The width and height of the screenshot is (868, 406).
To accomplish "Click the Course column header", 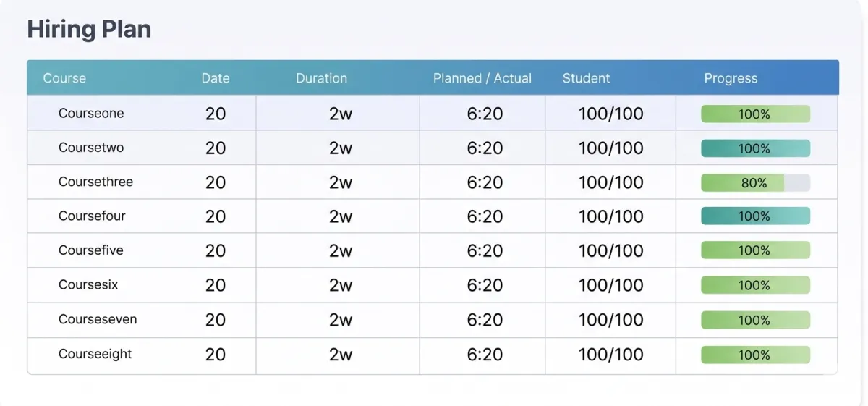I will click(x=64, y=78).
